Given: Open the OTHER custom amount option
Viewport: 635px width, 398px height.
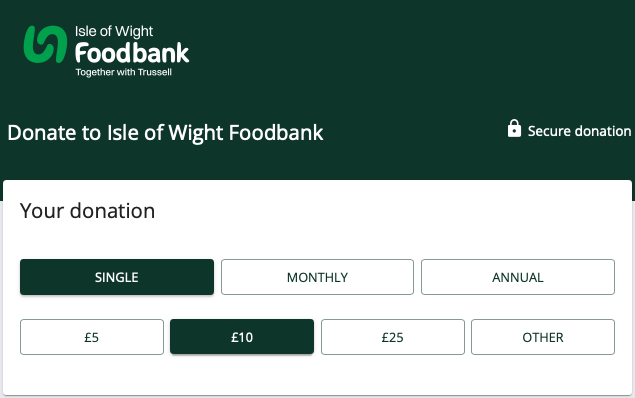Looking at the screenshot, I should pyautogui.click(x=543, y=337).
